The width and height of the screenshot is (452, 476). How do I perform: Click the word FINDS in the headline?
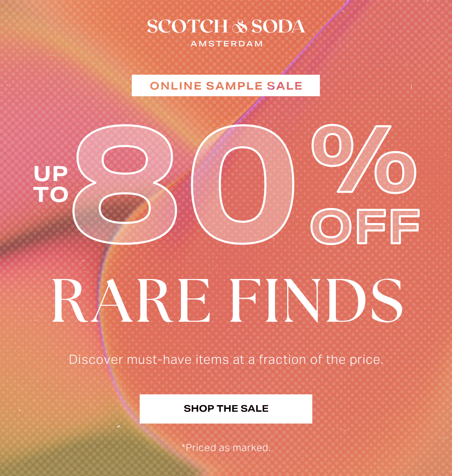[x=316, y=301]
